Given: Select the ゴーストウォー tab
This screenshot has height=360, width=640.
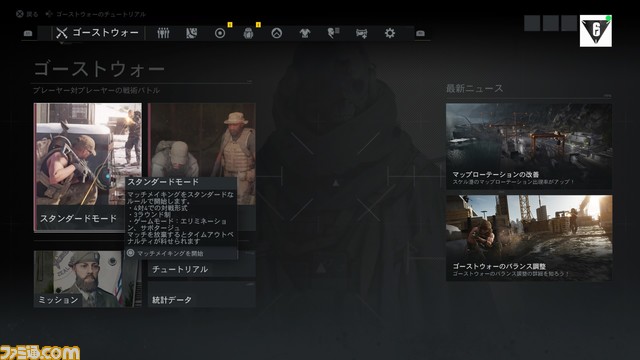Looking at the screenshot, I should 98,33.
